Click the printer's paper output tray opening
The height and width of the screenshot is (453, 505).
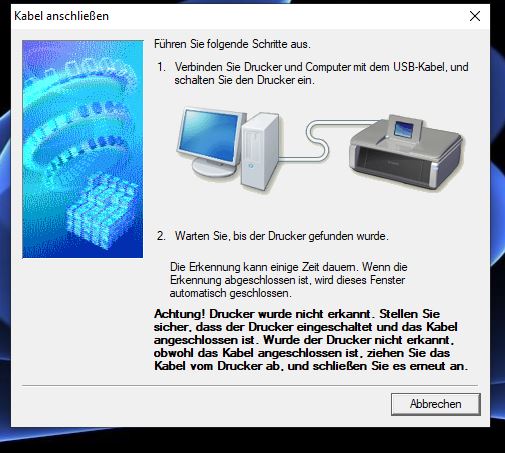[x=395, y=164]
